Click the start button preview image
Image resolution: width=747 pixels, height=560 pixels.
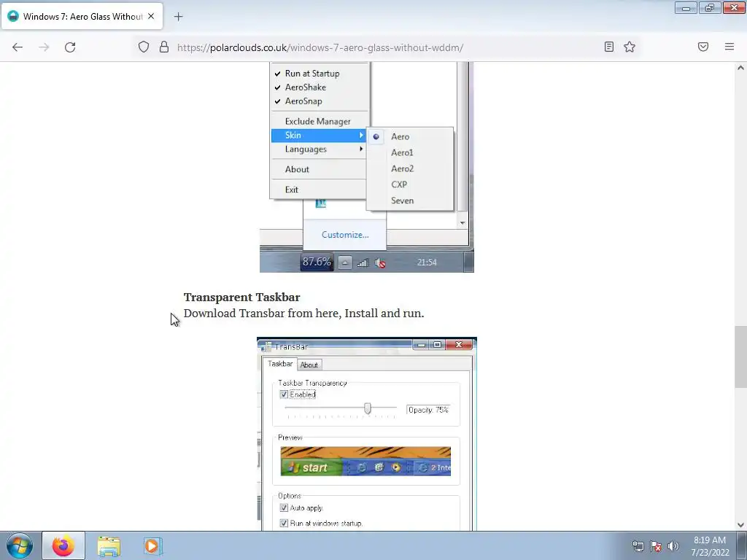click(x=311, y=467)
